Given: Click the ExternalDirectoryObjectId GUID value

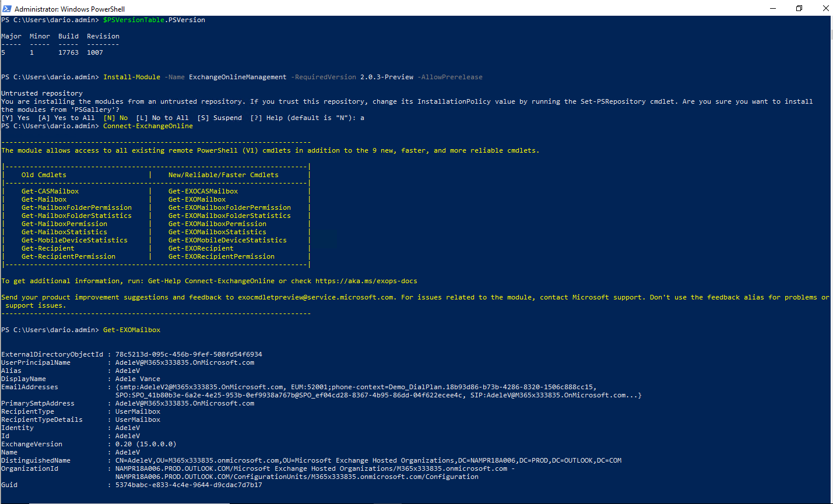Looking at the screenshot, I should coord(189,354).
